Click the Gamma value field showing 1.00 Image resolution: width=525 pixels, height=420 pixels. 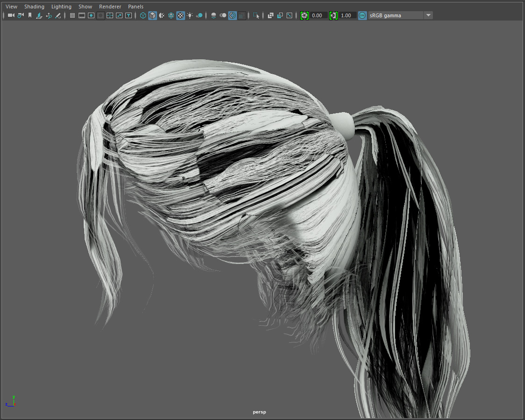pyautogui.click(x=347, y=15)
